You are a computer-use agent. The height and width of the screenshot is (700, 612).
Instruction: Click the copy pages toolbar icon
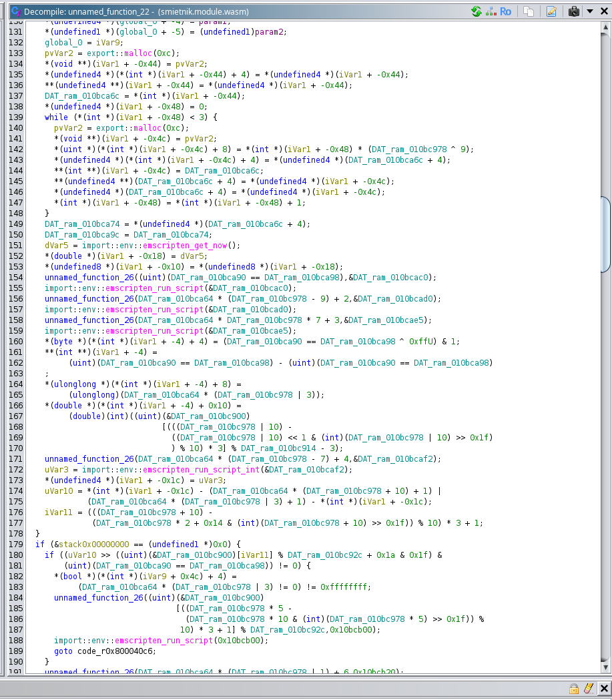529,11
